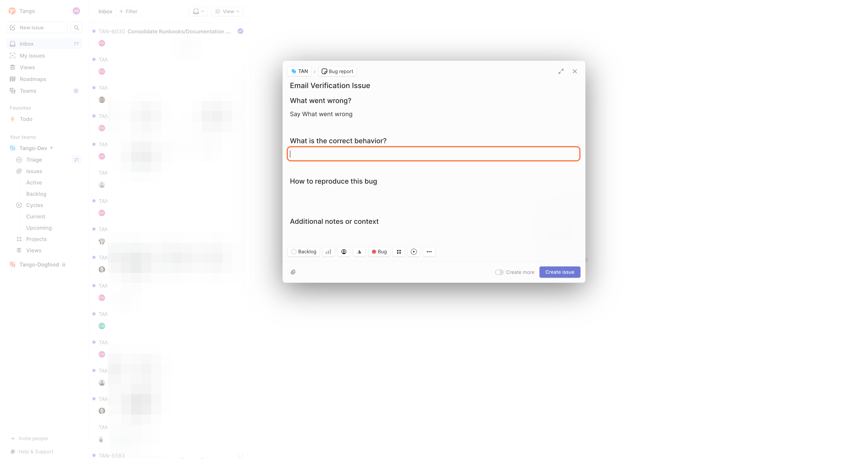Go to My issues
868x465 pixels.
tap(44, 56)
